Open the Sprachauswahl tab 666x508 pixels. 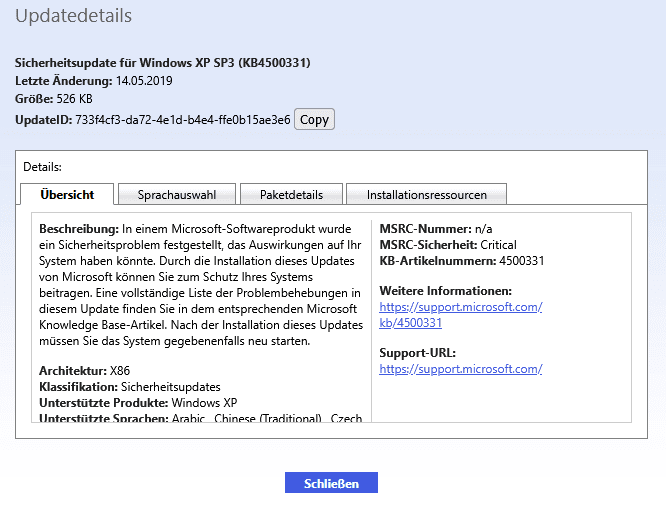click(177, 195)
